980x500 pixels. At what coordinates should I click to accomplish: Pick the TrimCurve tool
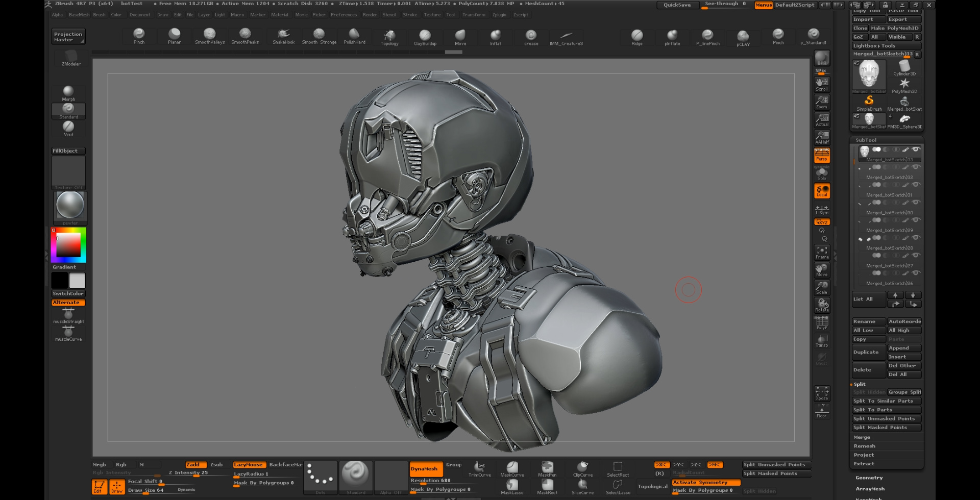point(479,469)
